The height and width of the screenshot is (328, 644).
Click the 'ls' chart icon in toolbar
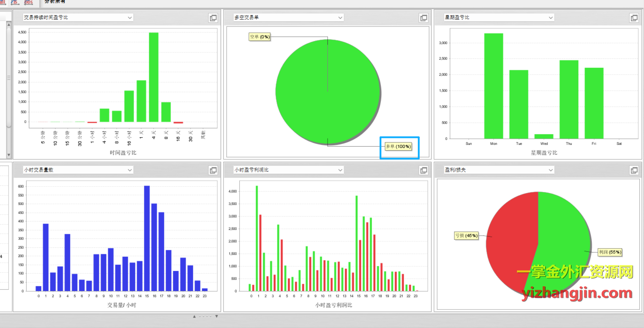tap(15, 2)
